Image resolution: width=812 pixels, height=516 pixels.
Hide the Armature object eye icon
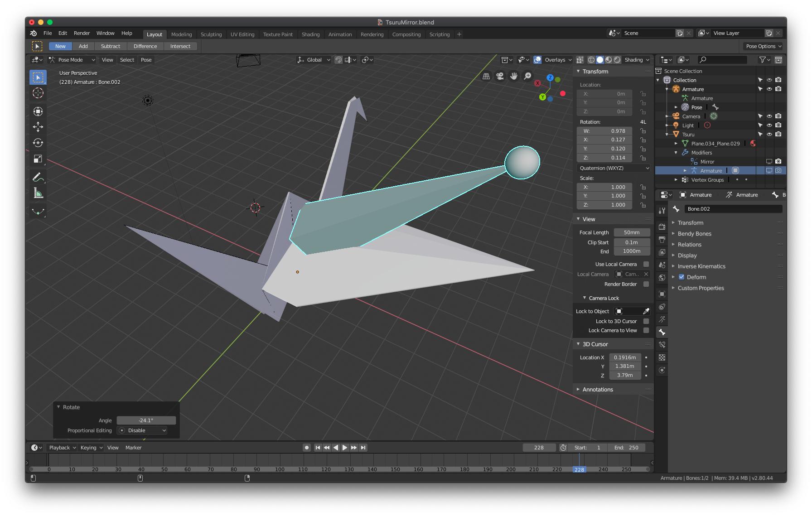(x=769, y=89)
